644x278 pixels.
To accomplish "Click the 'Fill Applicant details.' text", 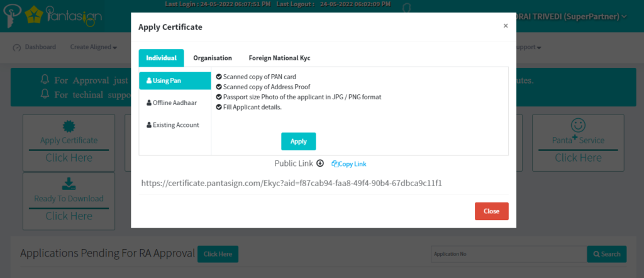I will pos(252,108).
